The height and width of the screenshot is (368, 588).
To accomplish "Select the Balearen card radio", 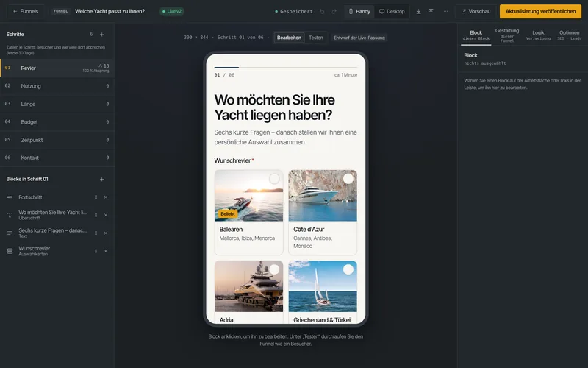I will coord(274,179).
